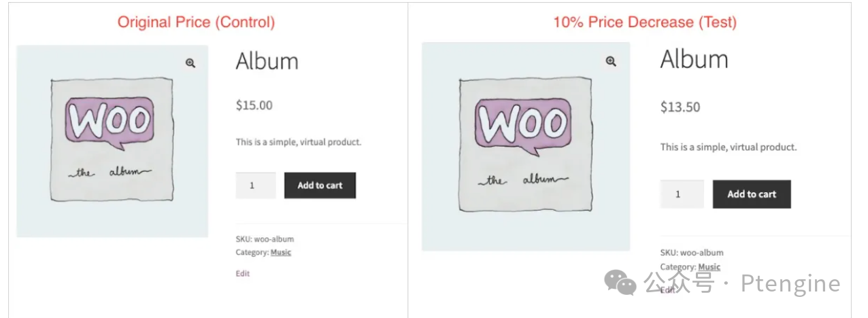Image resolution: width=868 pixels, height=318 pixels.
Task: Add the $13.50 Album to cart
Action: pos(752,194)
